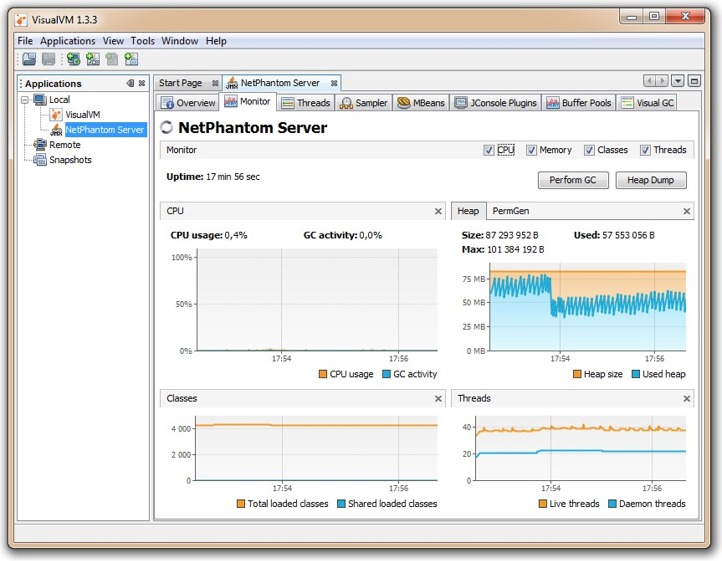Click the orange CPU usage legend swatch
This screenshot has width=722, height=561.
323,374
